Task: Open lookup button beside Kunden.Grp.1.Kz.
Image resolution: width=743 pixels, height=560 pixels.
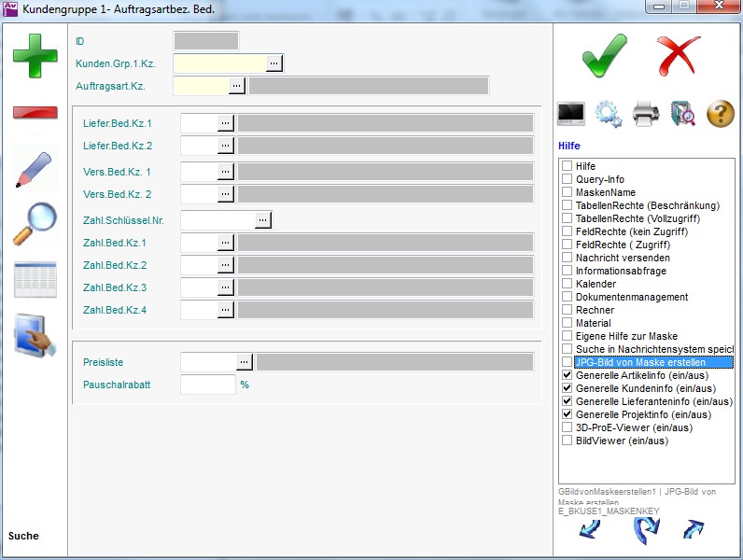Action: (273, 63)
